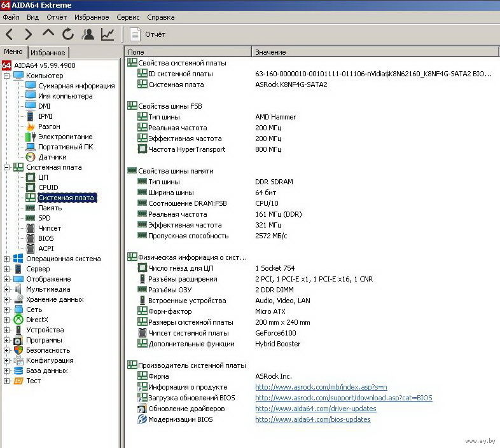This screenshot has height=448, width=500.
Task: Select the Чипсет tree item
Action: pyautogui.click(x=49, y=228)
